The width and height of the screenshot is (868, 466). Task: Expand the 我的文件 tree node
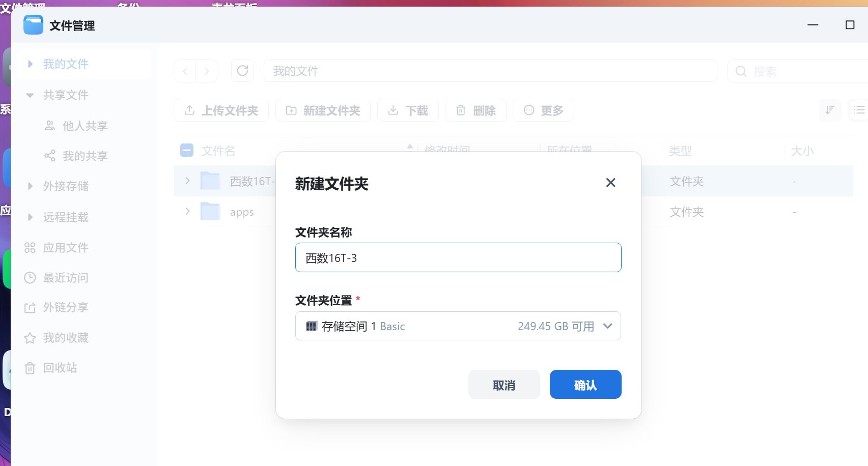pyautogui.click(x=30, y=64)
